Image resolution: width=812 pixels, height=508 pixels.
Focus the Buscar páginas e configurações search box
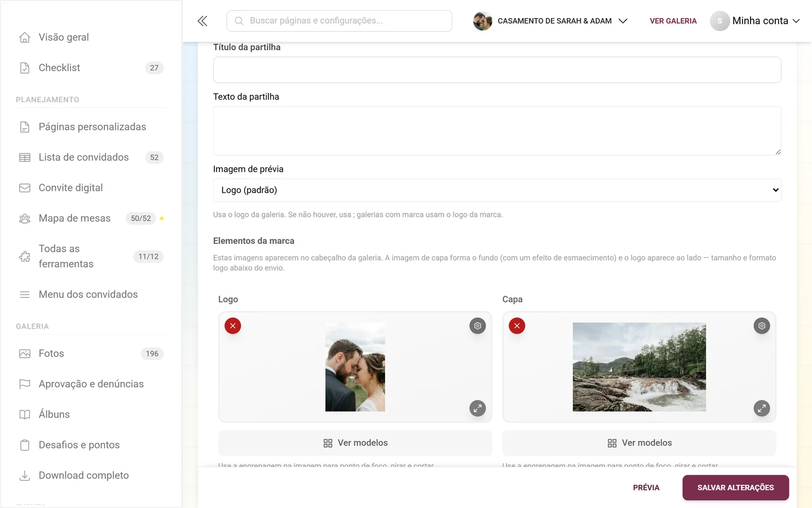[x=339, y=21]
